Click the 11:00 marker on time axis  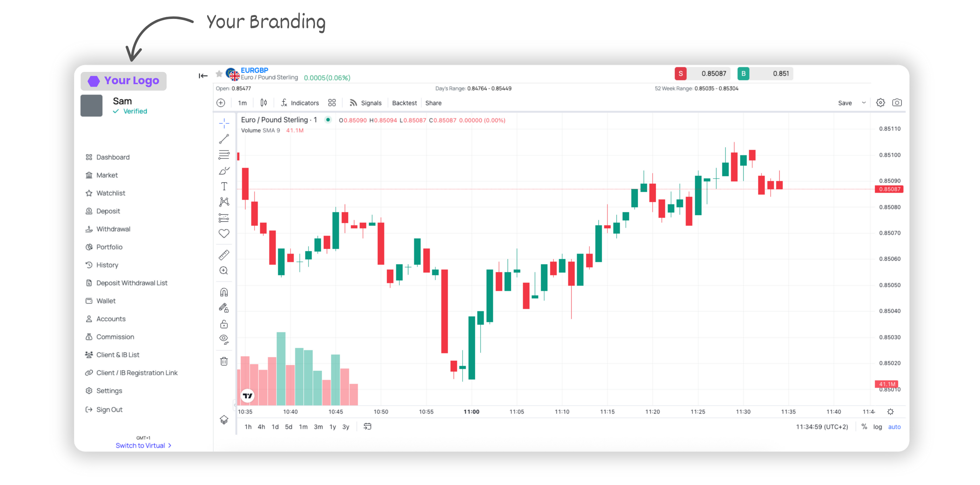(471, 412)
